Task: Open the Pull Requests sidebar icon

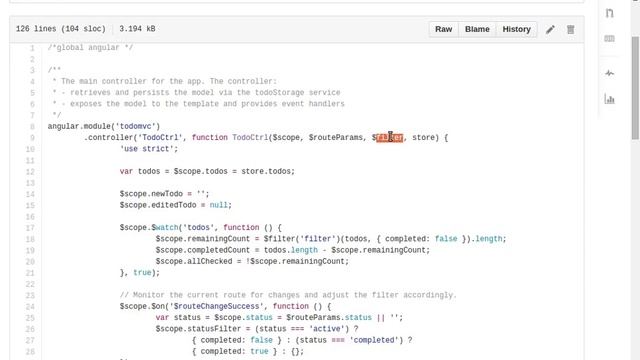Action: [x=609, y=13]
